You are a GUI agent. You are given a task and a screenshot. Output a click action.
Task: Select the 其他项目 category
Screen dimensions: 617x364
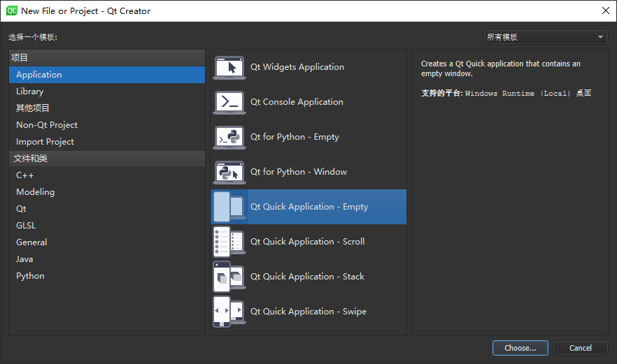[107, 108]
